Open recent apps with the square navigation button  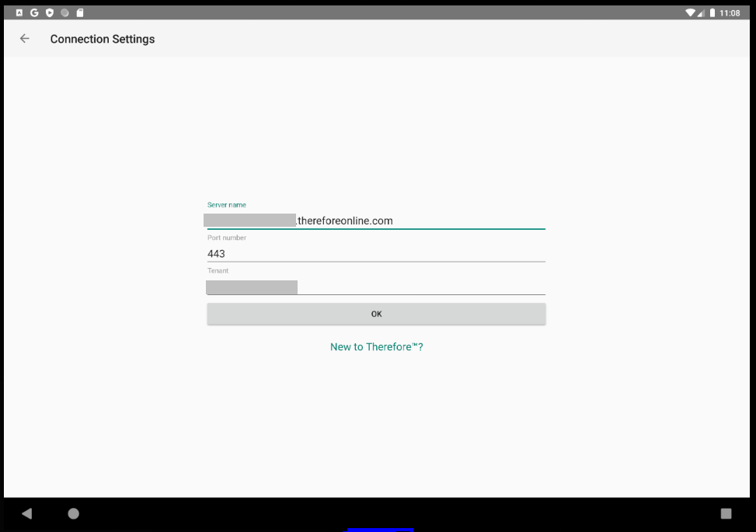tap(726, 513)
